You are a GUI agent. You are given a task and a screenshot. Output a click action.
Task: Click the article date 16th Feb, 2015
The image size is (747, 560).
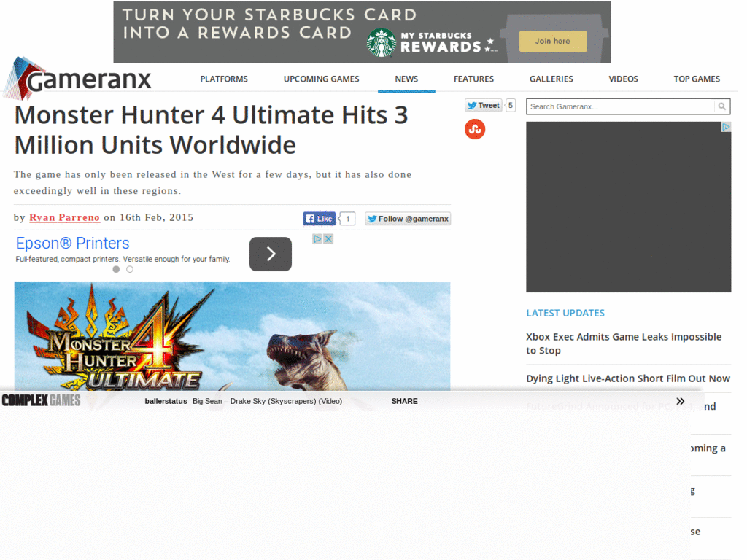coord(156,217)
